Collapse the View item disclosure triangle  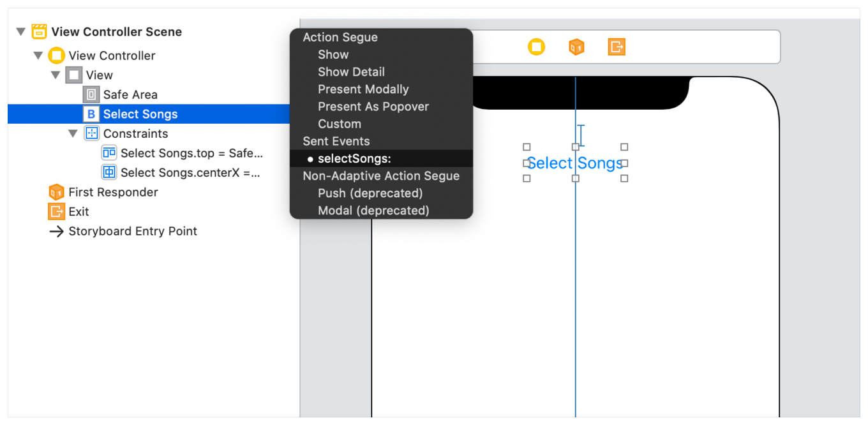point(56,75)
